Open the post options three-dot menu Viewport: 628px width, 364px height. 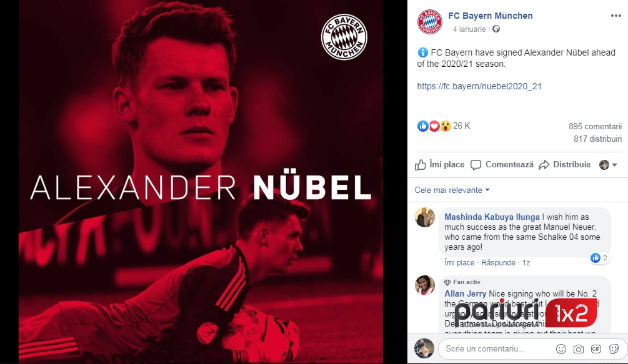616,16
